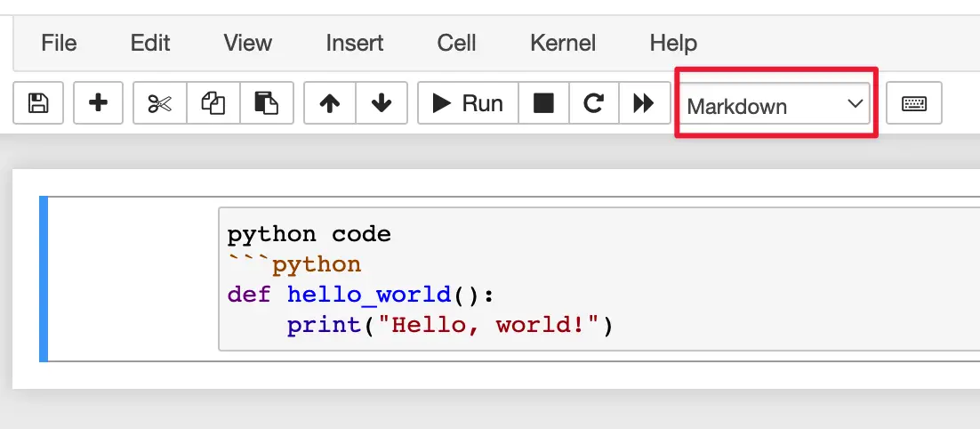Screen dimensions: 980x429
Task: Save the notebook with floppy disk icon
Action: [x=38, y=102]
